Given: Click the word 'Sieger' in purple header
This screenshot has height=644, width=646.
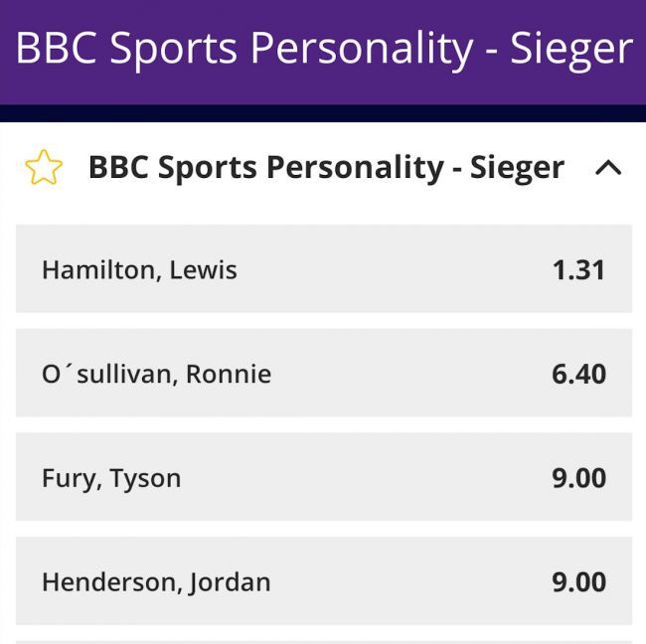Looking at the screenshot, I should [x=571, y=48].
